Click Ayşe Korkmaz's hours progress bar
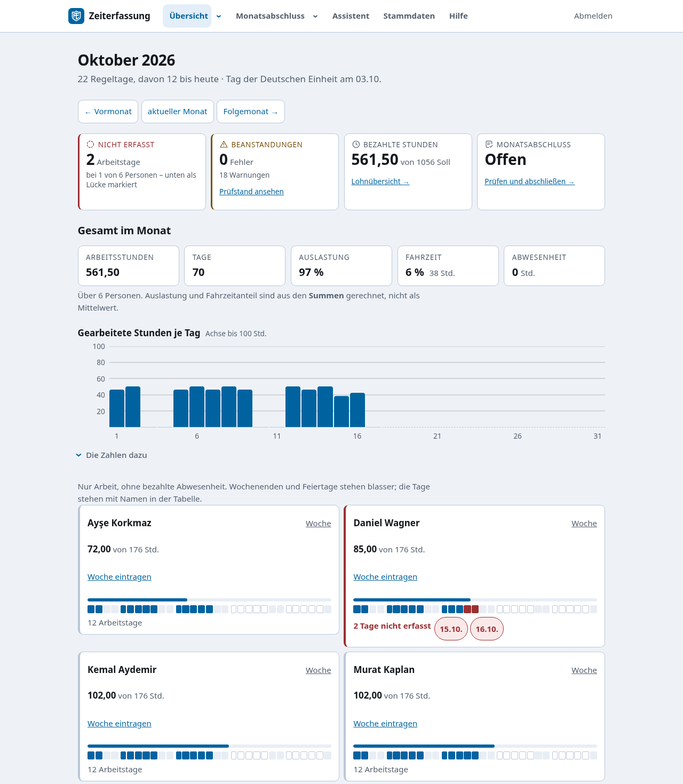Viewport: 683px width, 784px height. [209, 600]
